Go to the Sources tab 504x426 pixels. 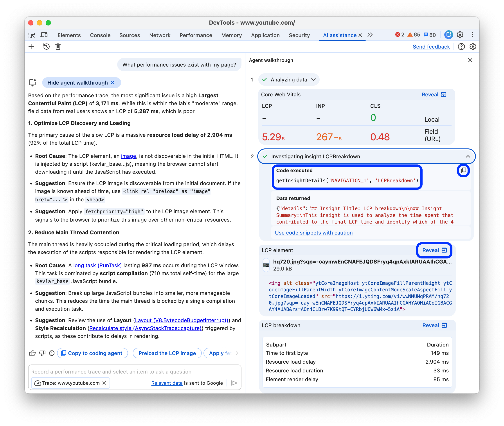(130, 35)
